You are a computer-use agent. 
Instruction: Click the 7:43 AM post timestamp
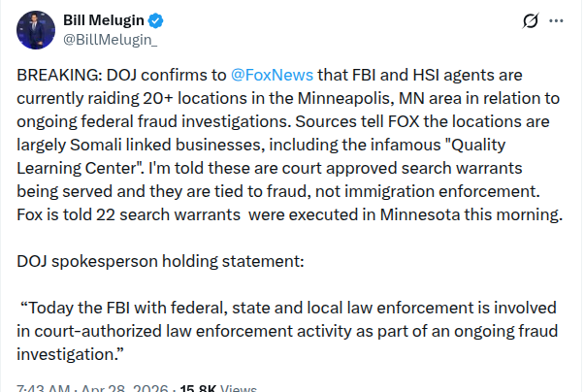pos(44,387)
